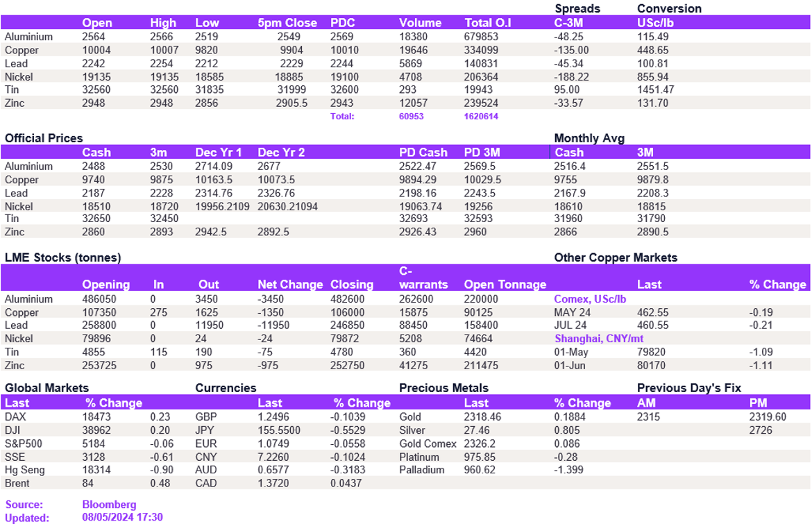Viewport: 812px width, 524px height.
Task: Click Tin PD 3M value 32593
Action: click(478, 219)
